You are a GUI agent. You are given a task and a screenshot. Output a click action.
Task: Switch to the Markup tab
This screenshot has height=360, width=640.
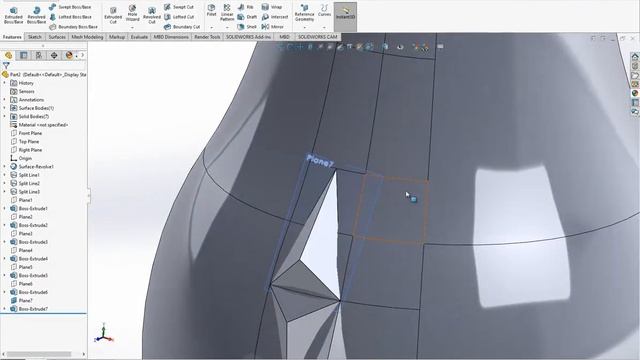click(117, 37)
